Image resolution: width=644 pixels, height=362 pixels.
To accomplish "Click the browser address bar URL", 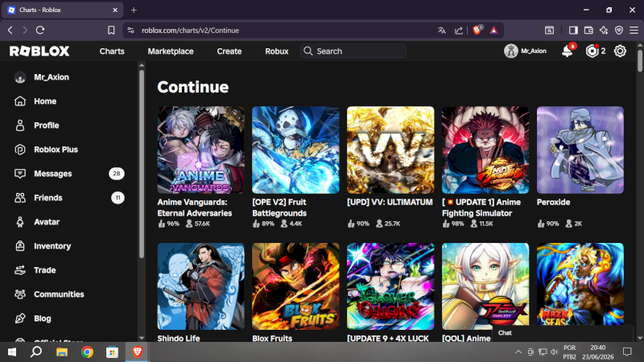I will 190,31.
